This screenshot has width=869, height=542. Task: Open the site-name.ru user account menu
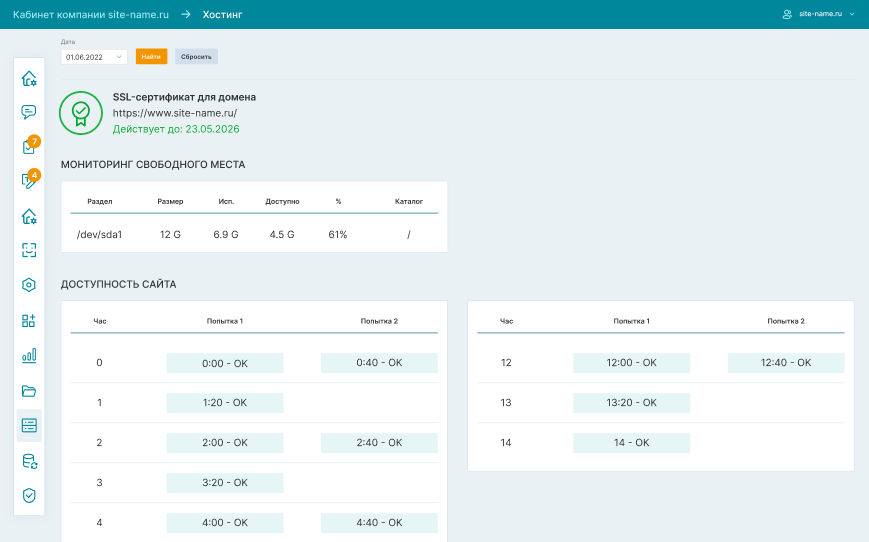pyautogui.click(x=819, y=15)
